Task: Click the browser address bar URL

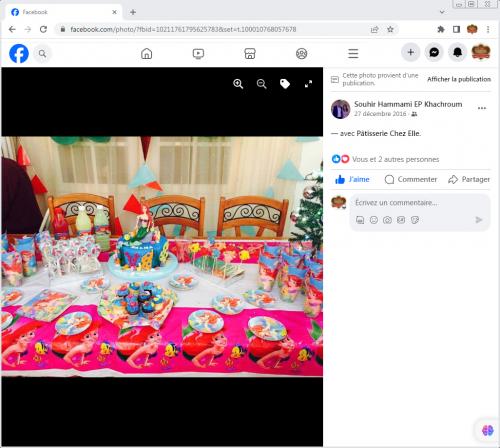Action: click(183, 29)
